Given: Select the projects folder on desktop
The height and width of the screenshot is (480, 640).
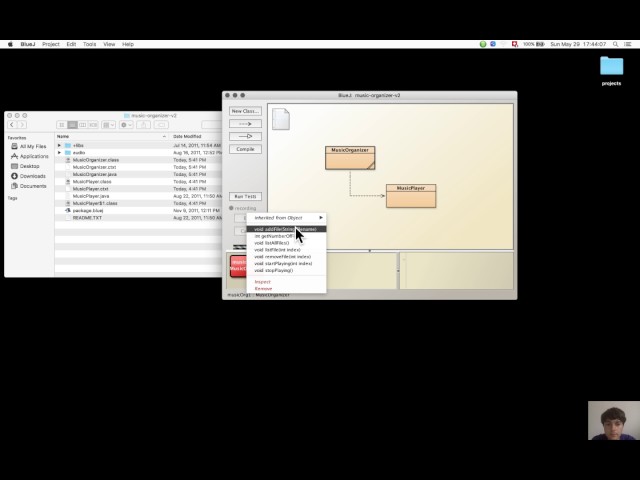Looking at the screenshot, I should click(x=611, y=66).
